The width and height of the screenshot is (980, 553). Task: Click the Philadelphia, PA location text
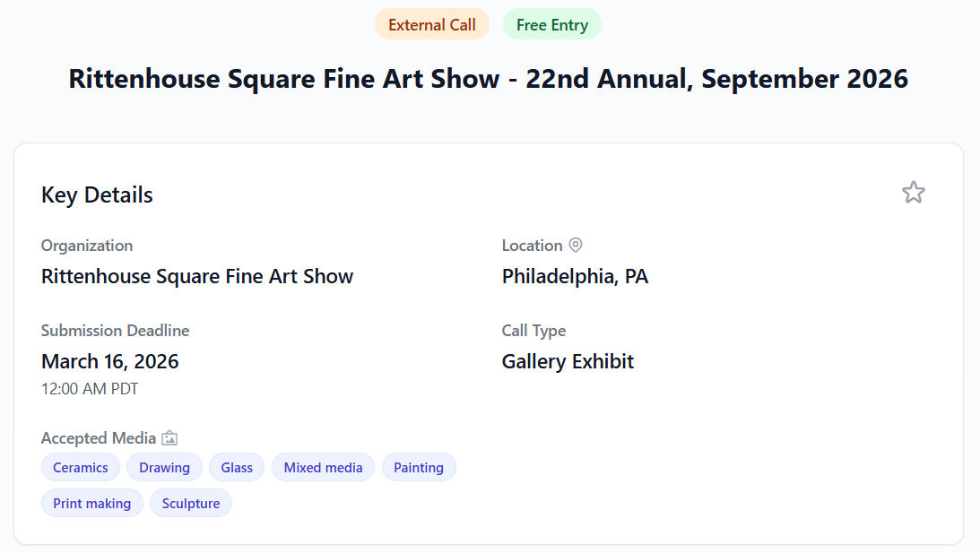coord(575,276)
